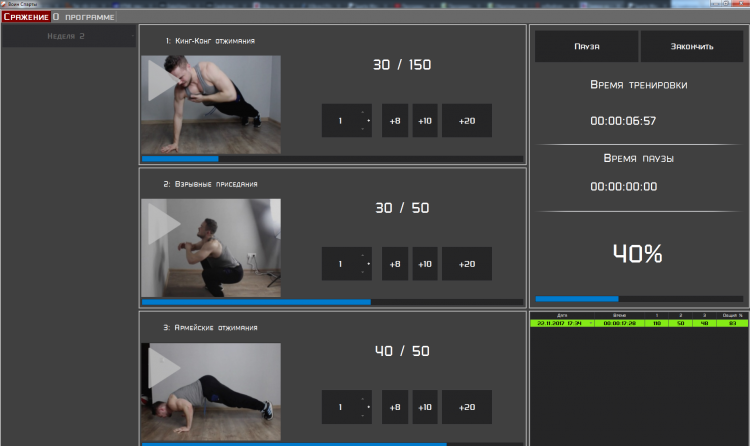Open the Сражение tab
The width and height of the screenshot is (750, 446).
[26, 17]
